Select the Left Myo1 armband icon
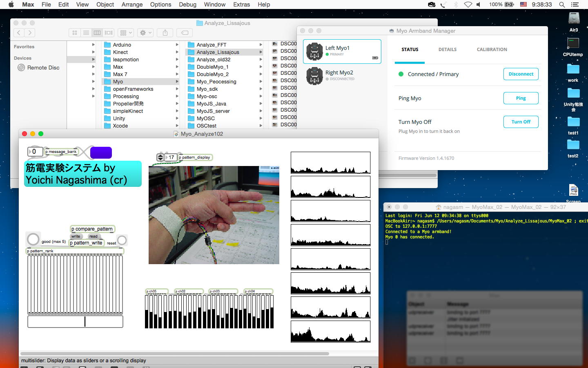 coord(314,52)
